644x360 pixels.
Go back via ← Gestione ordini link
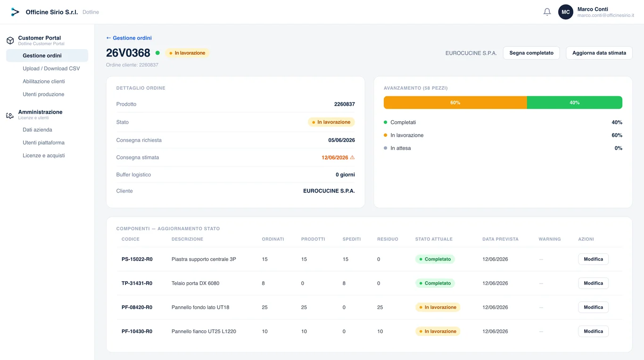point(129,38)
